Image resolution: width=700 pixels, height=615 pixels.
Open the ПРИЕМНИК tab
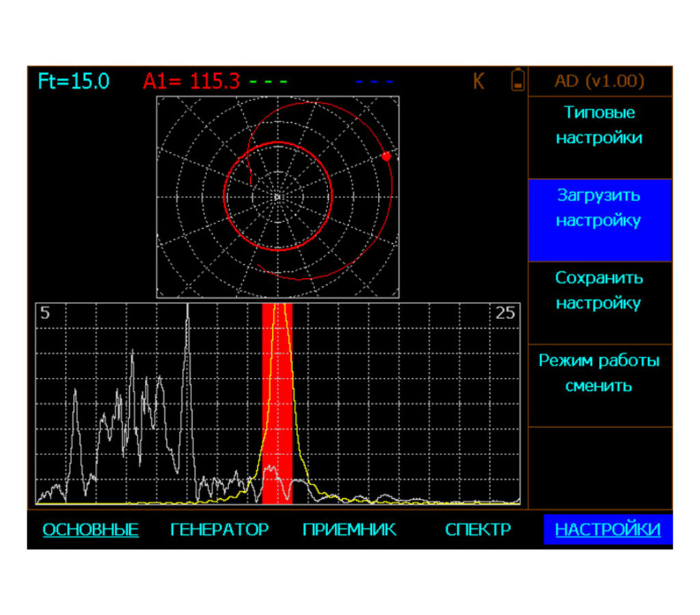pos(349,530)
